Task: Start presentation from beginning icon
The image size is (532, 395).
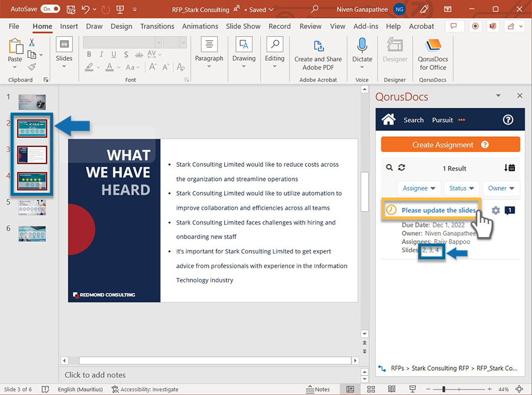Action: click(x=120, y=9)
